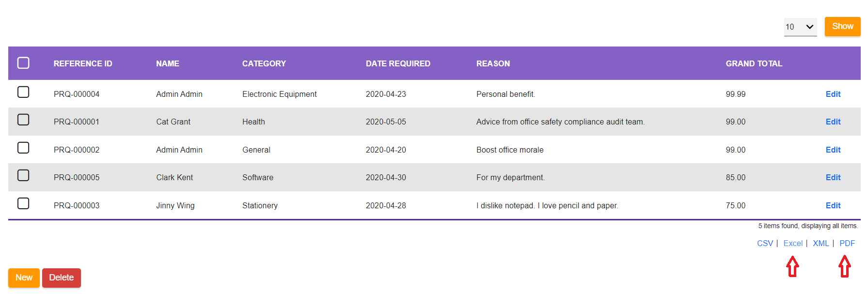Click the orange Show button

pyautogui.click(x=842, y=27)
